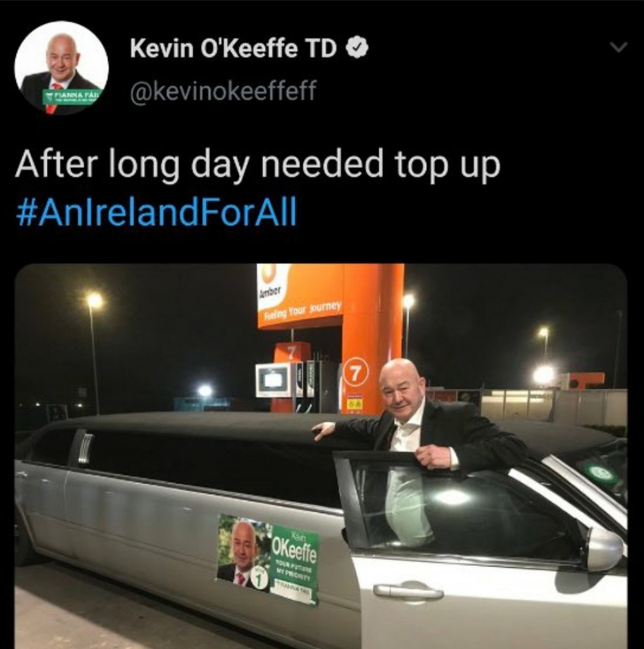Screen dimensions: 644x649
Task: Click the limousine's silver door handle
Action: pos(408,592)
